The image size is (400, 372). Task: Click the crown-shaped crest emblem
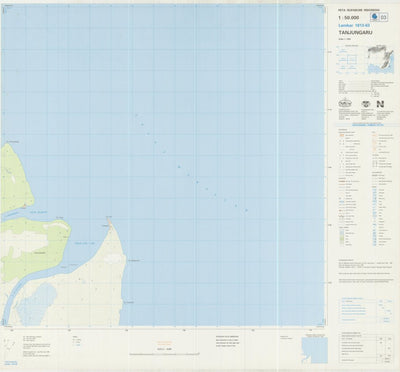tap(345, 103)
